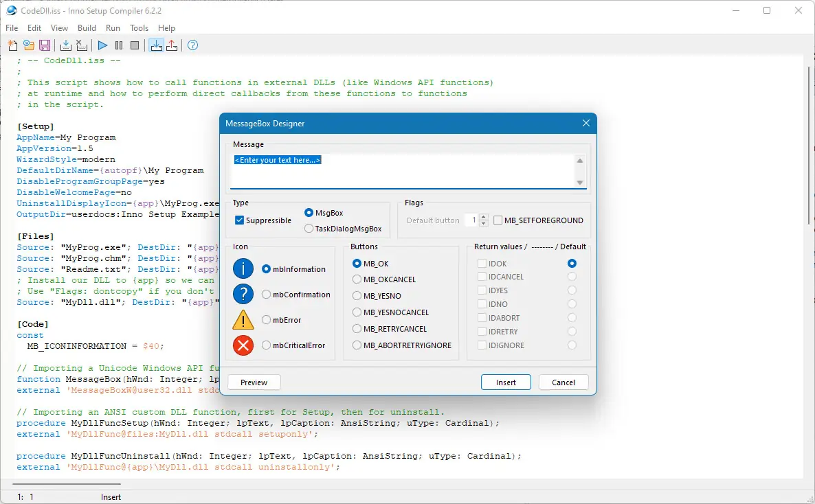Click the IDOK return value checkbox
The height and width of the screenshot is (504, 815).
[x=482, y=264]
